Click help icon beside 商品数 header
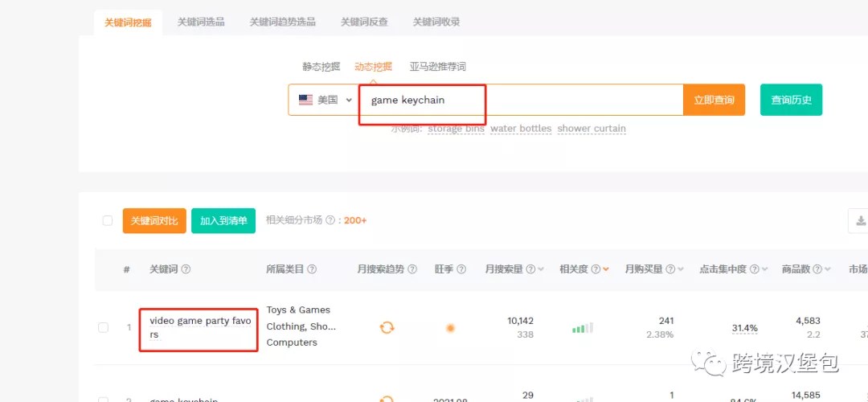This screenshot has width=868, height=402. pos(817,269)
